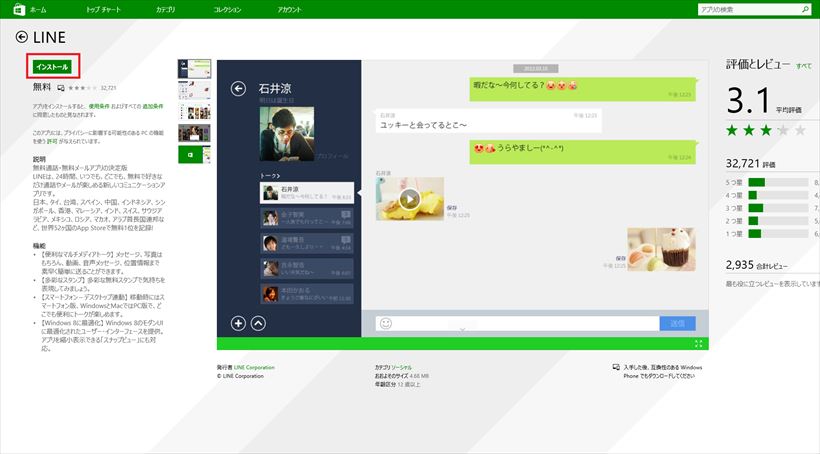Image resolution: width=820 pixels, height=454 pixels.
Task: Click the 2つ星 rating bar
Action: click(778, 221)
